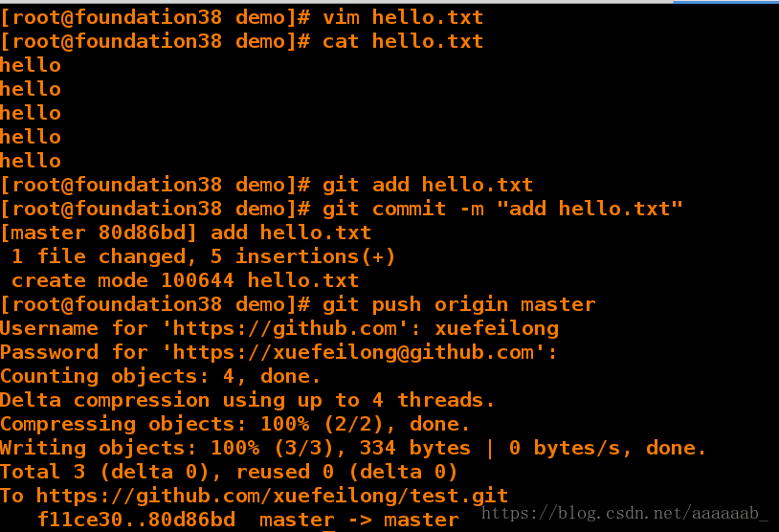
Task: Click 'Delta compression using up to 4 threads.'
Action: pos(247,400)
